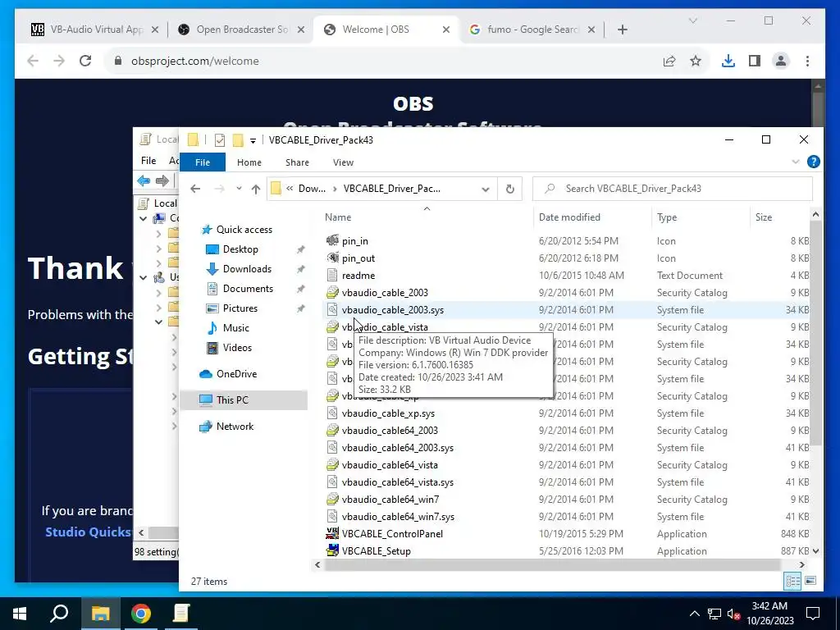The height and width of the screenshot is (630, 840).
Task: Click Back arrow in Local policy window
Action: 144,181
